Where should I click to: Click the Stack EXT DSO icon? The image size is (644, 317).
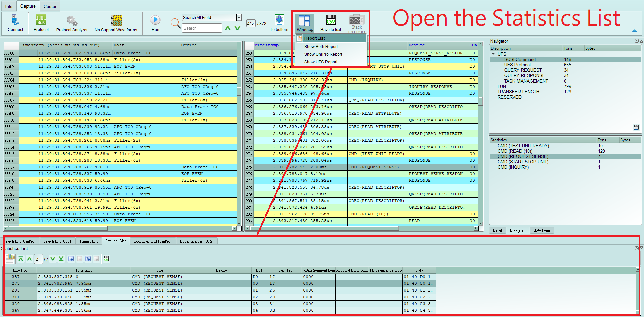pos(356,19)
